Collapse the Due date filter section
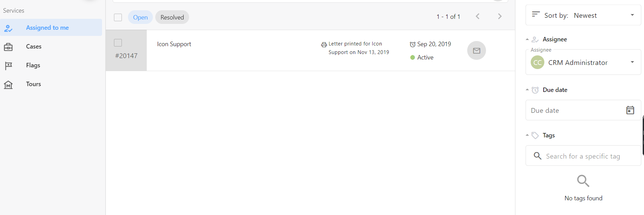 (527, 90)
